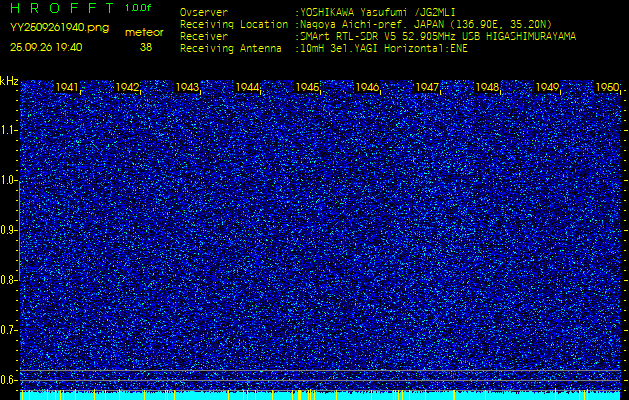Click the Nagoya Aichi-pref. JAPAN location value
629x400 pixels.
pyautogui.click(x=426, y=24)
